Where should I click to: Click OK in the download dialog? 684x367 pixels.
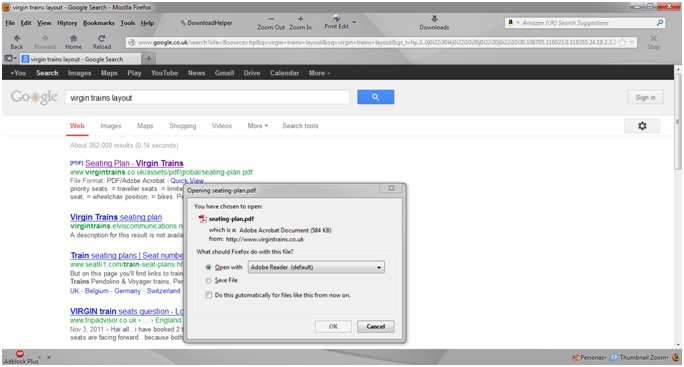coord(333,326)
